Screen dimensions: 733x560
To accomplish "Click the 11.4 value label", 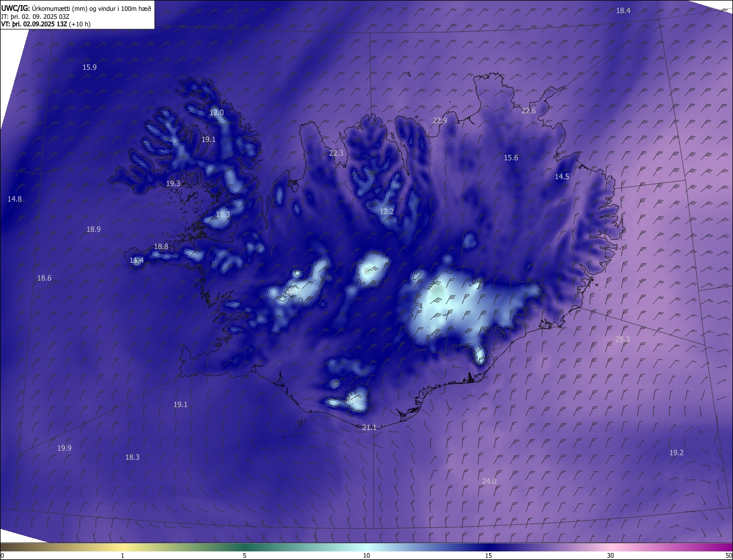I will point(136,261).
